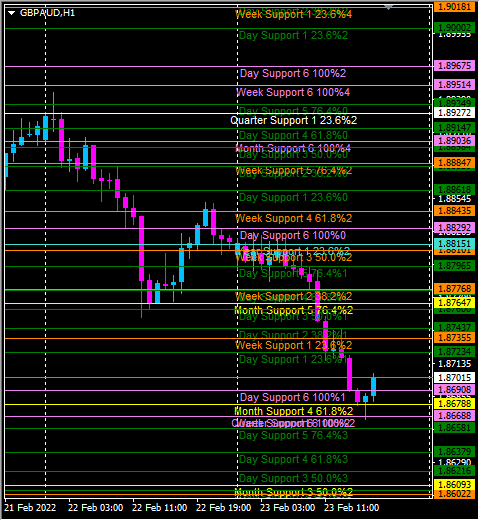The image size is (480, 521).
Task: Select the Day Support 1 23.6%0 label
Action: (293, 197)
